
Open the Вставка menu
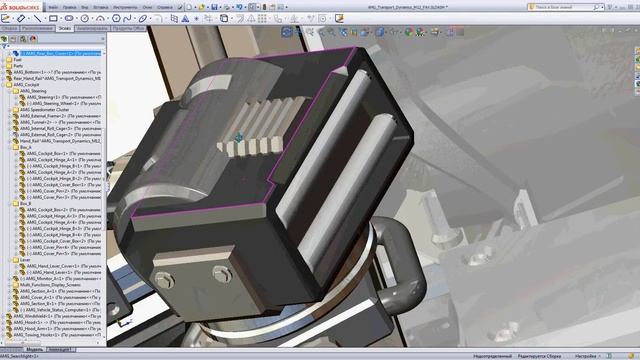click(x=100, y=7)
